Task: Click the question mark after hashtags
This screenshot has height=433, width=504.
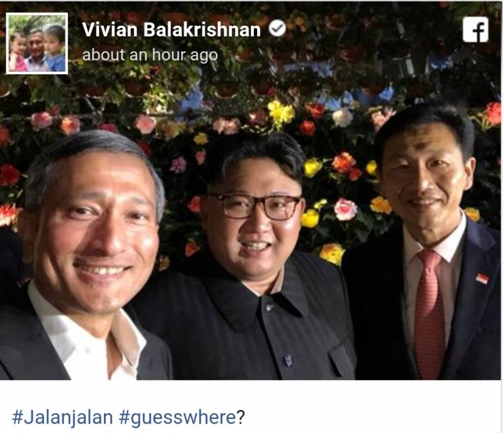Action: [241, 417]
